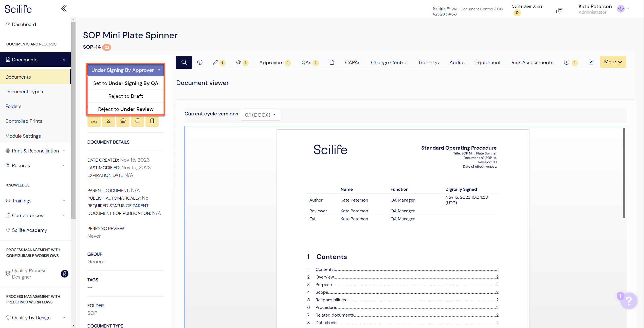
Task: Open Documents submenu link in sidebar
Action: 35,77
